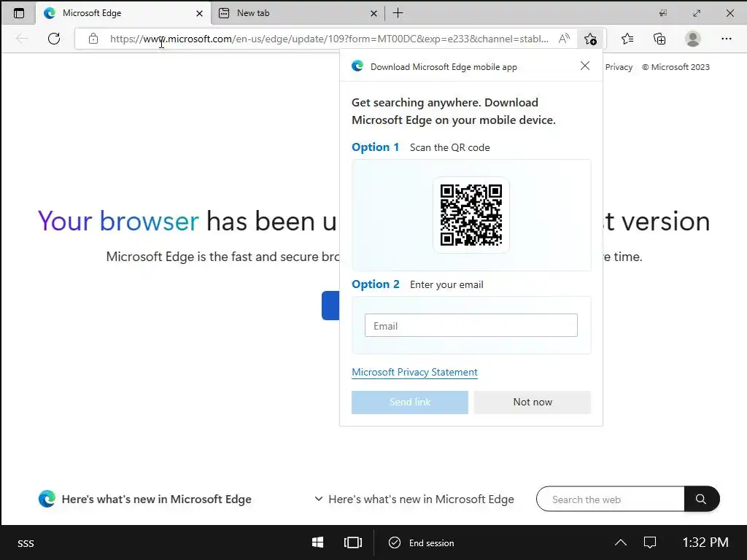Click the pin icon in title bar
Viewport: 747px width, 560px height.
(x=663, y=13)
